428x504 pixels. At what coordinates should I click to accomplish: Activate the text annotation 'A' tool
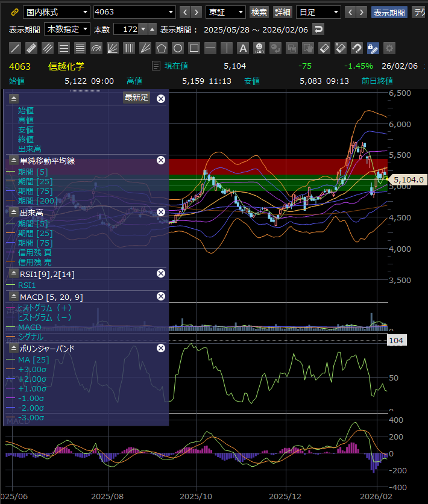tap(243, 48)
